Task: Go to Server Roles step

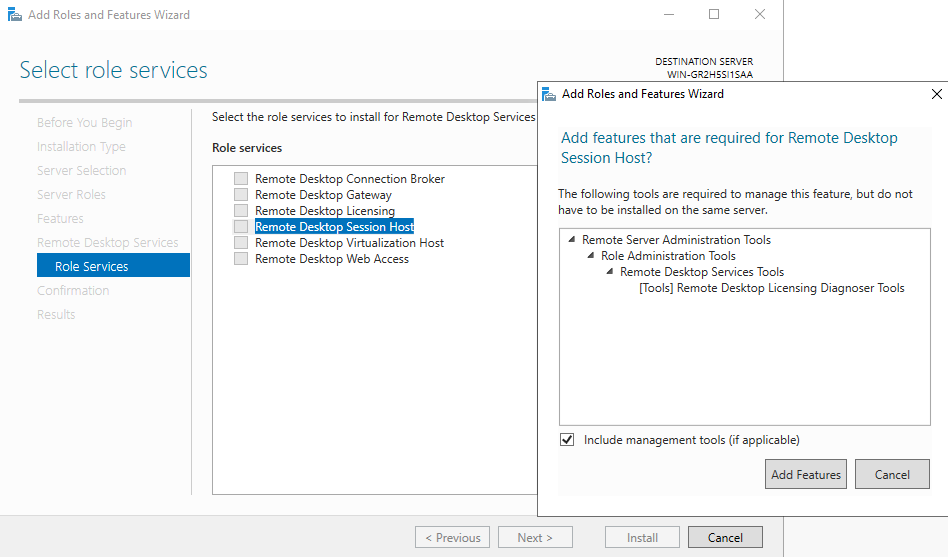Action: pos(71,195)
